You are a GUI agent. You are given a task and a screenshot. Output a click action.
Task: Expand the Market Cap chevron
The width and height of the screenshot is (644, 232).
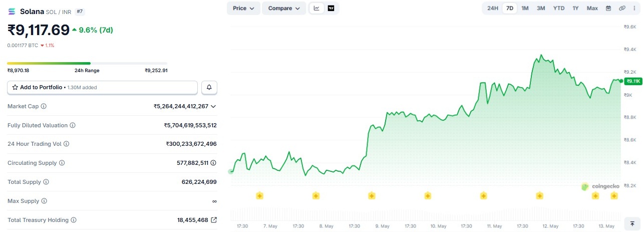pos(214,106)
